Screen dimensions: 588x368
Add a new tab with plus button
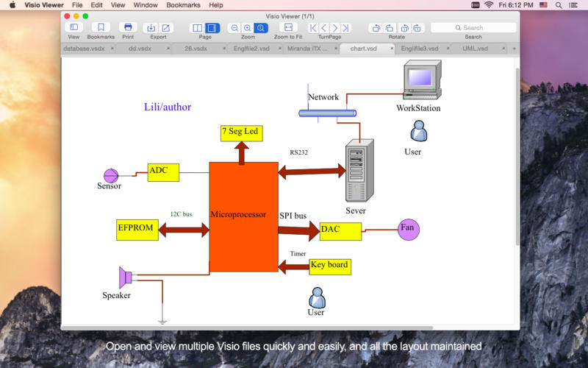point(514,49)
